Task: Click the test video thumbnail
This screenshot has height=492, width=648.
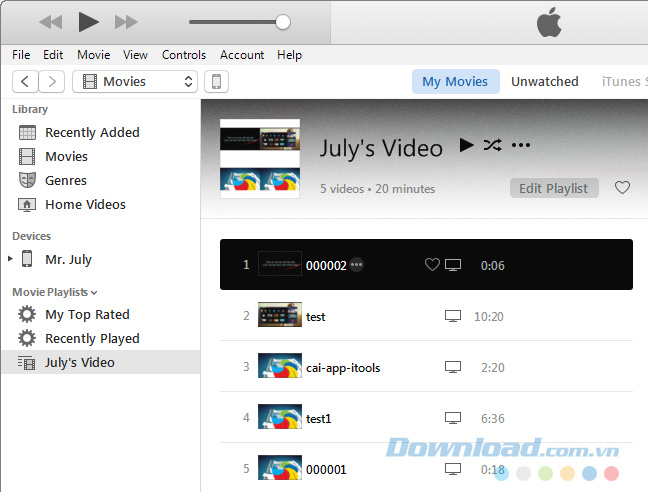Action: click(x=280, y=314)
